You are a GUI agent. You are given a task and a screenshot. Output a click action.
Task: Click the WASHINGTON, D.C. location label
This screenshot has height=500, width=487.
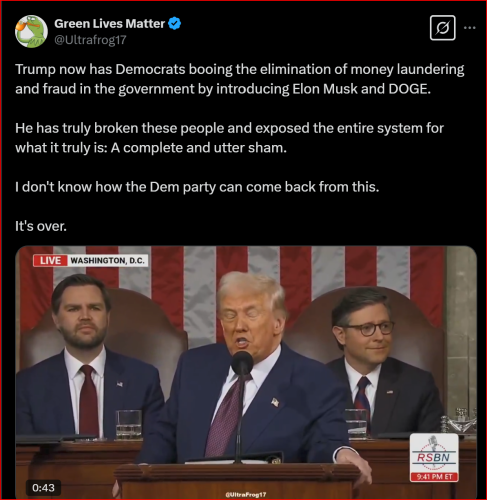[108, 260]
